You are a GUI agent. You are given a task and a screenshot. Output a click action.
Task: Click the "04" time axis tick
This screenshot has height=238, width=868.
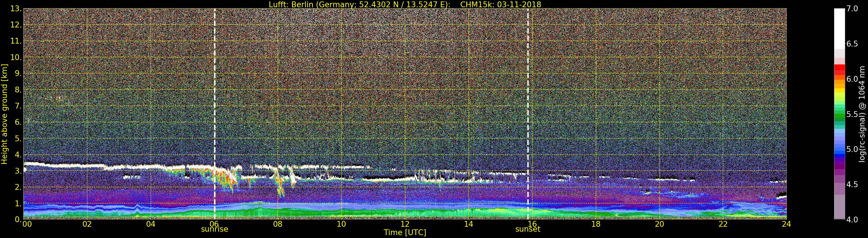[x=151, y=224]
